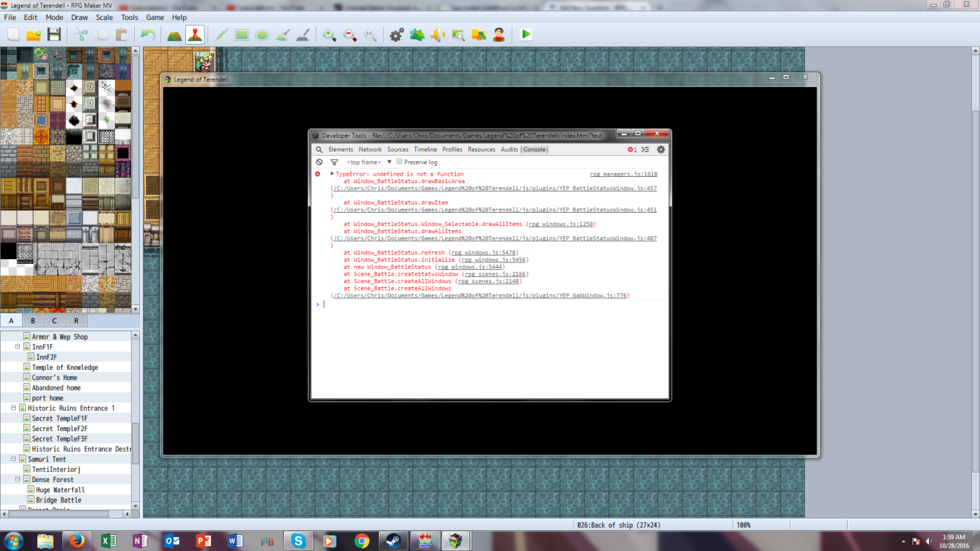
Task: Clear the console log icon
Action: [319, 162]
